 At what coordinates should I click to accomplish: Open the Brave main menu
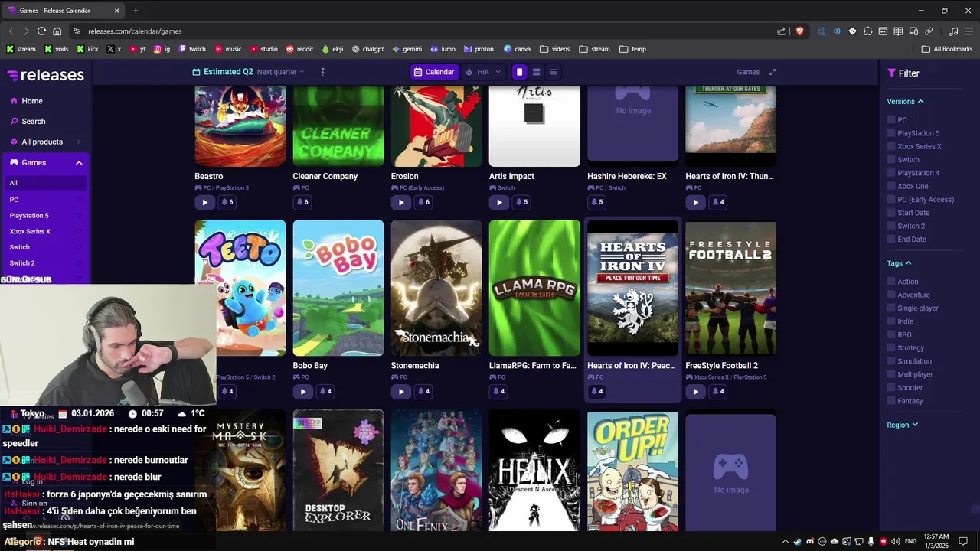(969, 31)
